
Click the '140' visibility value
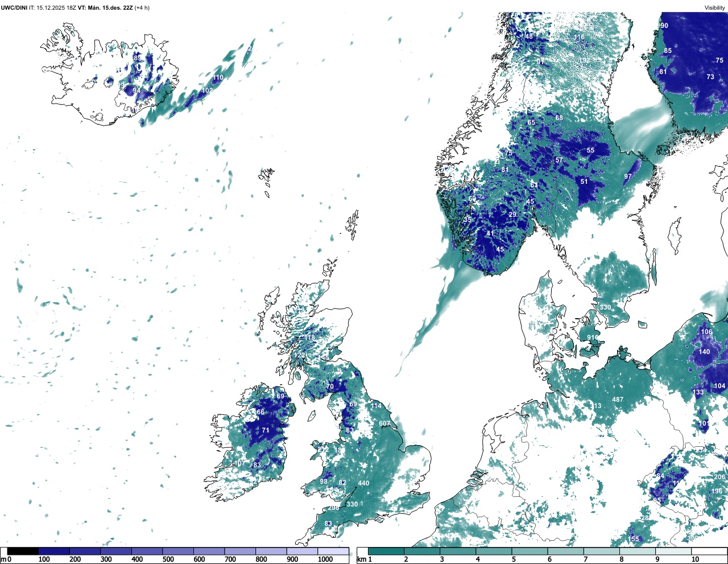pyautogui.click(x=705, y=352)
